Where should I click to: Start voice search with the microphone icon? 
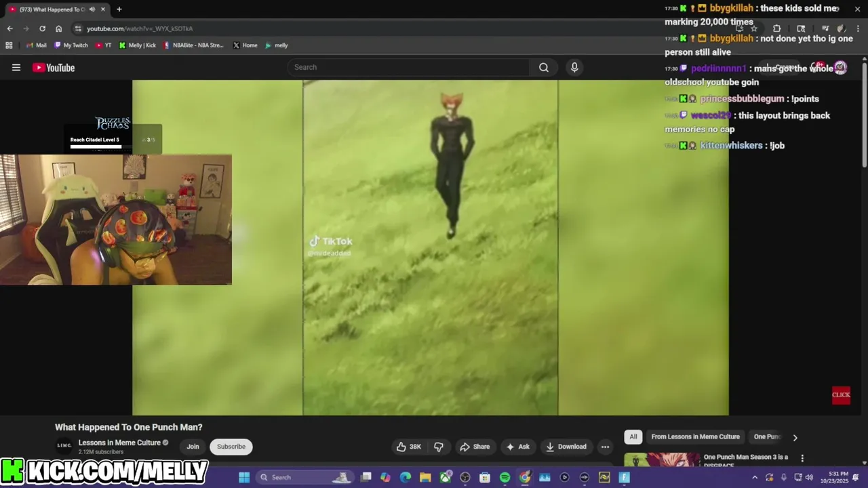[574, 67]
